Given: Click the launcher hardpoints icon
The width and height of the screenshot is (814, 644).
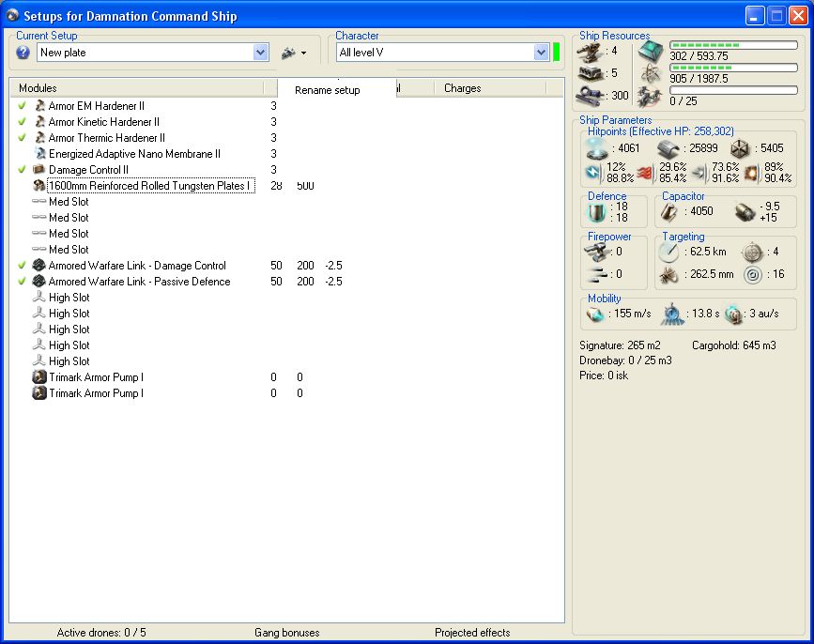Looking at the screenshot, I should [x=591, y=73].
